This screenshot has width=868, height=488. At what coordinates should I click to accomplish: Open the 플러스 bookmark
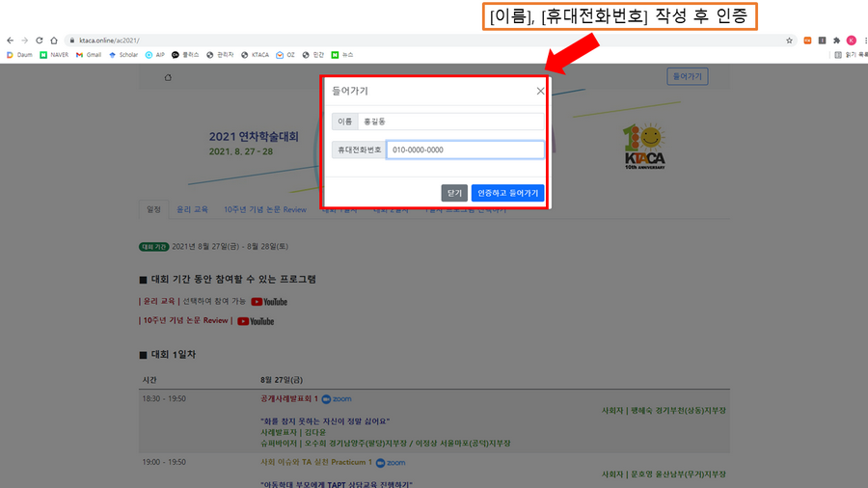[185, 55]
